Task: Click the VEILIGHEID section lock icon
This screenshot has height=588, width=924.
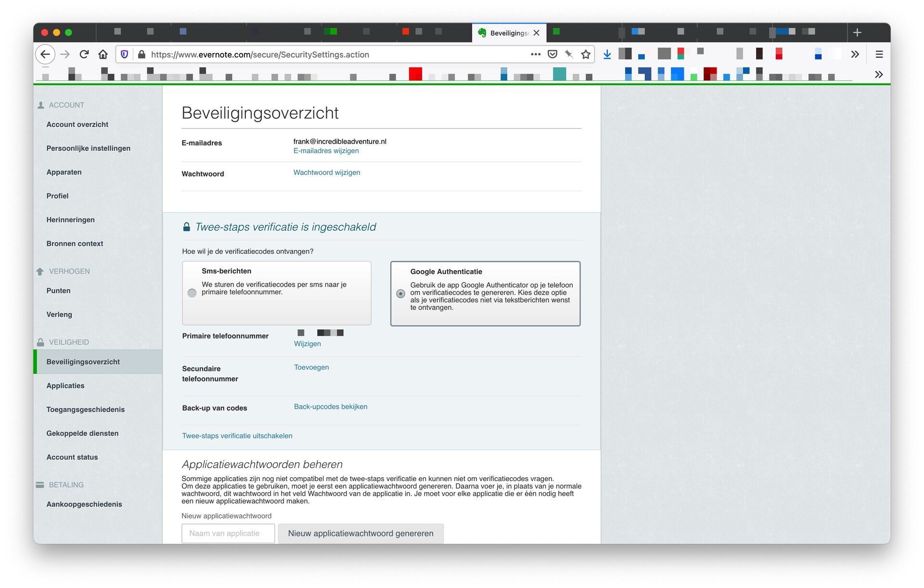Action: tap(40, 342)
